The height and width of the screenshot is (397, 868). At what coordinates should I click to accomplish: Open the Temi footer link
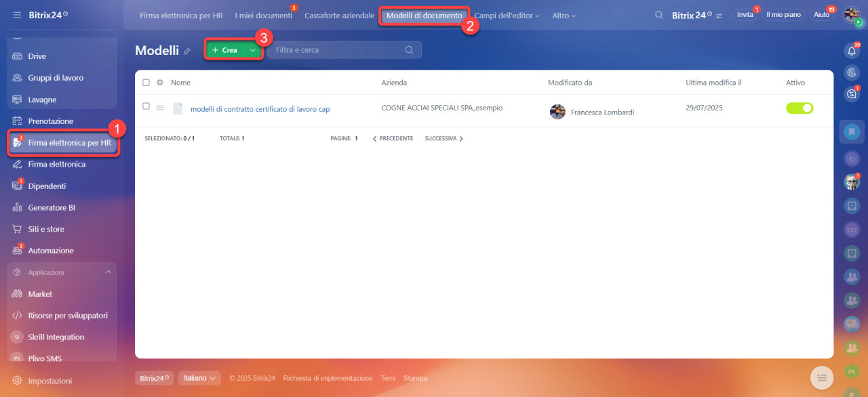point(388,378)
